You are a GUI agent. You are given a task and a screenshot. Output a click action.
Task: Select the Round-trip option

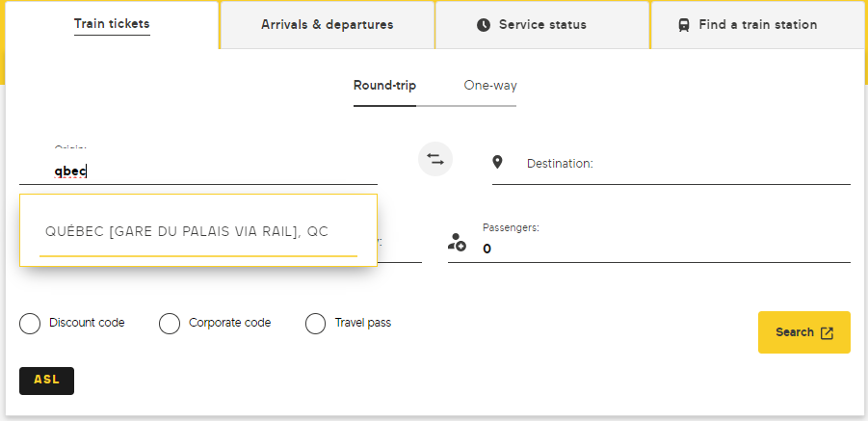[x=384, y=86]
